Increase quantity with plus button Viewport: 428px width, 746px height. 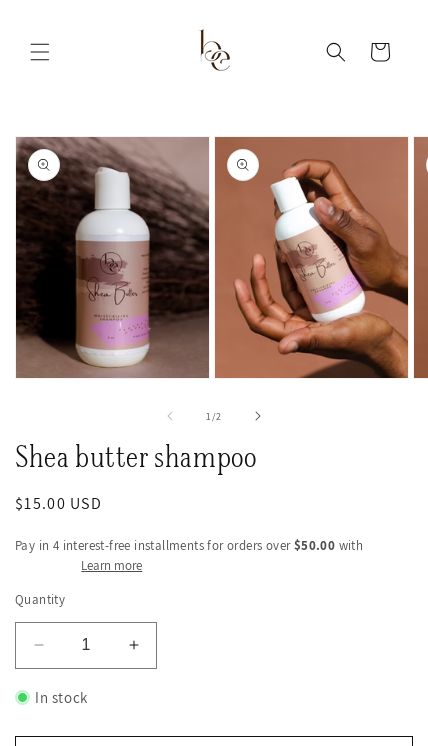click(134, 645)
